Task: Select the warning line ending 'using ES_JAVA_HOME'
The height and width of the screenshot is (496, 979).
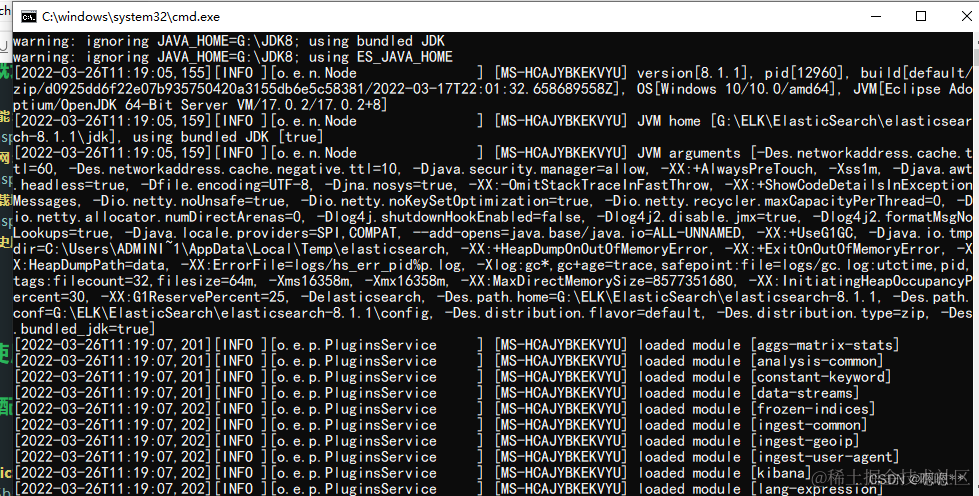Action: [x=233, y=57]
